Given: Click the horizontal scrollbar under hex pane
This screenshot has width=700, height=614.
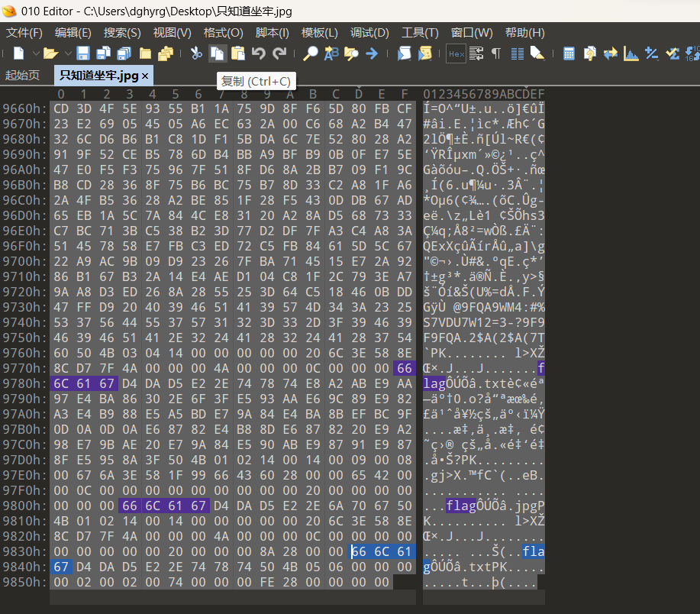Looking at the screenshot, I should [x=233, y=597].
